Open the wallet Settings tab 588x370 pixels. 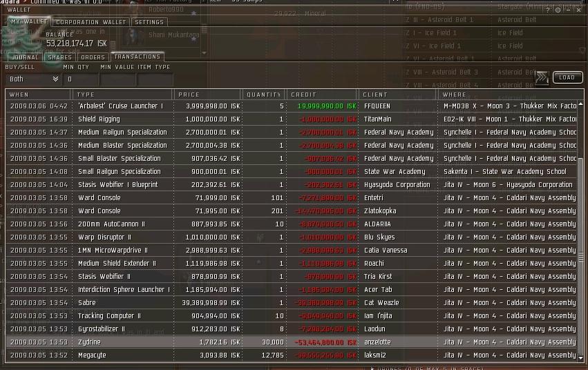[x=149, y=22]
